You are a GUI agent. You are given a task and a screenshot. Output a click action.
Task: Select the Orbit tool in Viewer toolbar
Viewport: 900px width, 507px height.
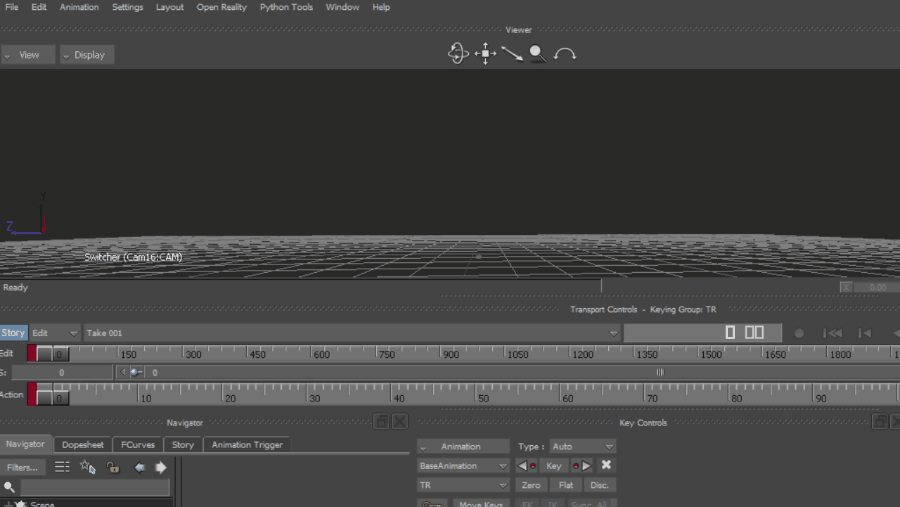458,53
